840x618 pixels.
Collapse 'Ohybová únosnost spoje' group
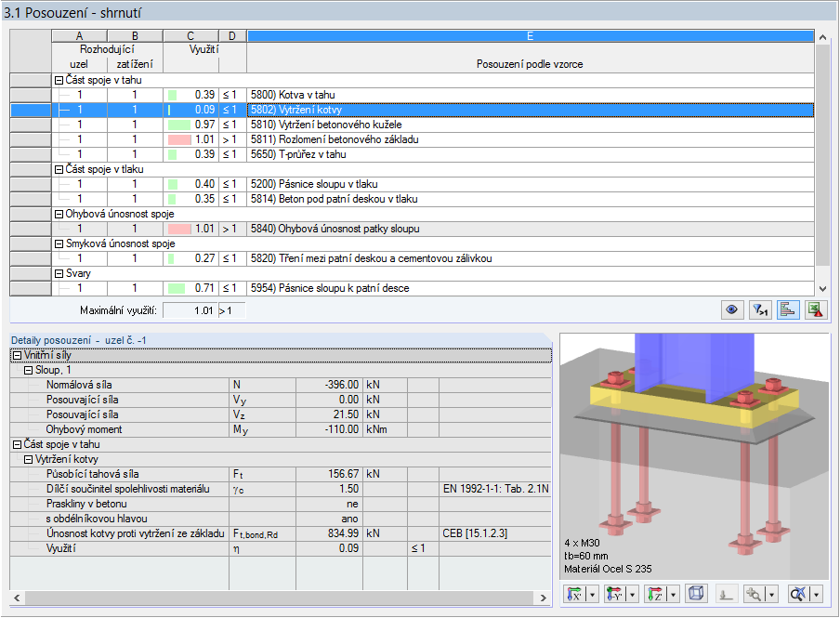(59, 215)
